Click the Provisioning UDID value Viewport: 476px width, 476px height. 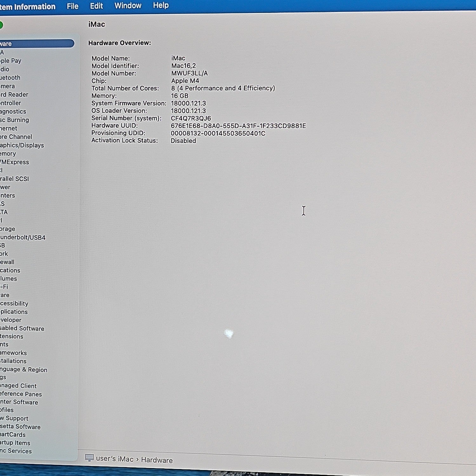tap(218, 133)
